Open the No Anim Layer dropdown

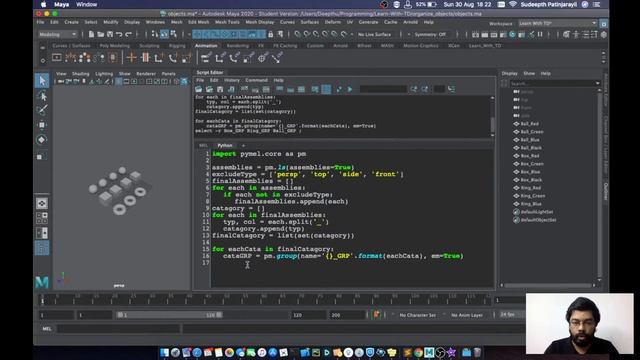(467, 315)
